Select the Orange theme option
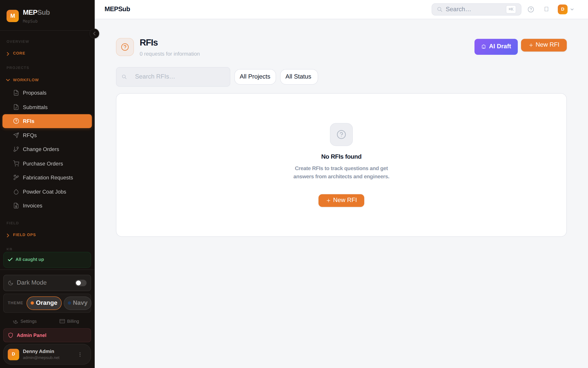The image size is (588, 368). coord(44,303)
